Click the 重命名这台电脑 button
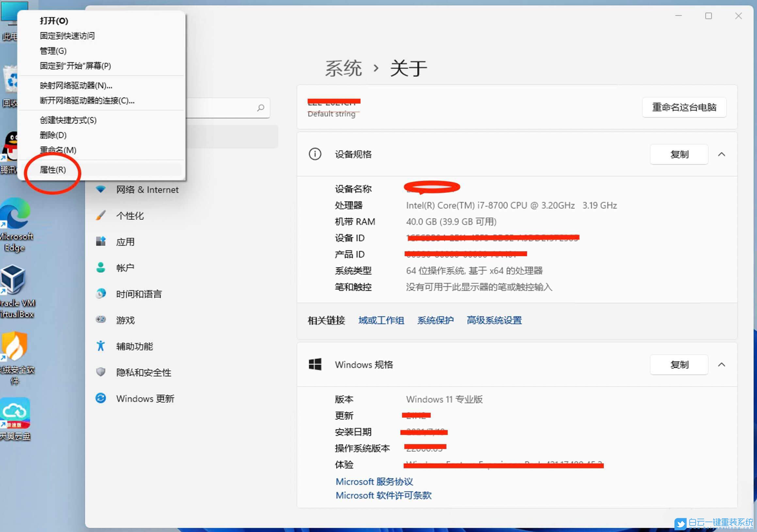The height and width of the screenshot is (532, 757). (x=684, y=107)
